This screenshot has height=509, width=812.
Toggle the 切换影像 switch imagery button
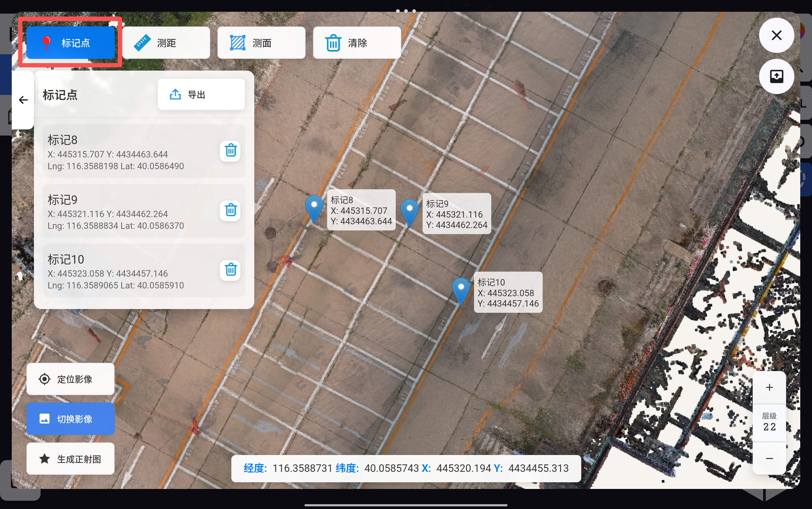click(x=70, y=419)
